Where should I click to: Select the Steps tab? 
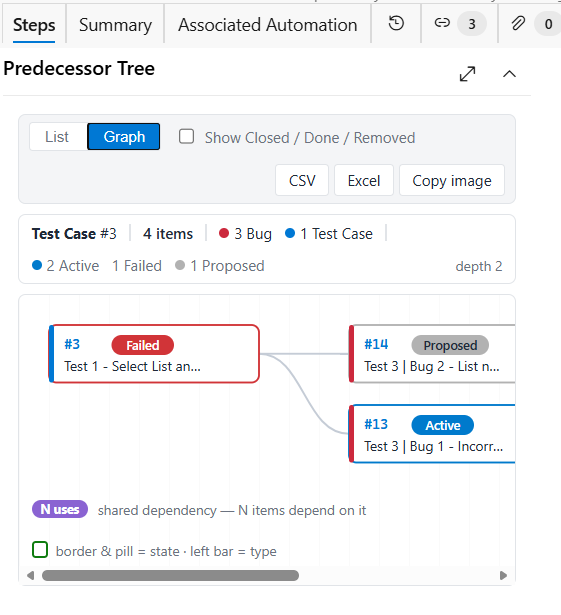coord(34,25)
